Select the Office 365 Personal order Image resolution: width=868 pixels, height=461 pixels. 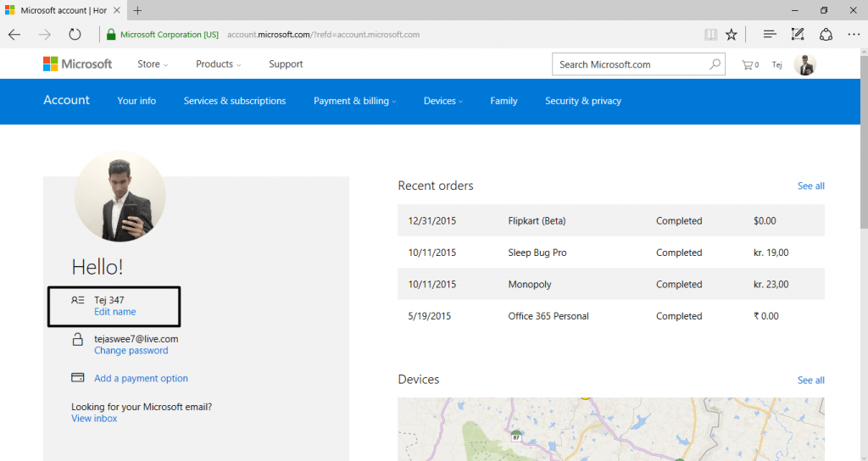[x=611, y=316]
